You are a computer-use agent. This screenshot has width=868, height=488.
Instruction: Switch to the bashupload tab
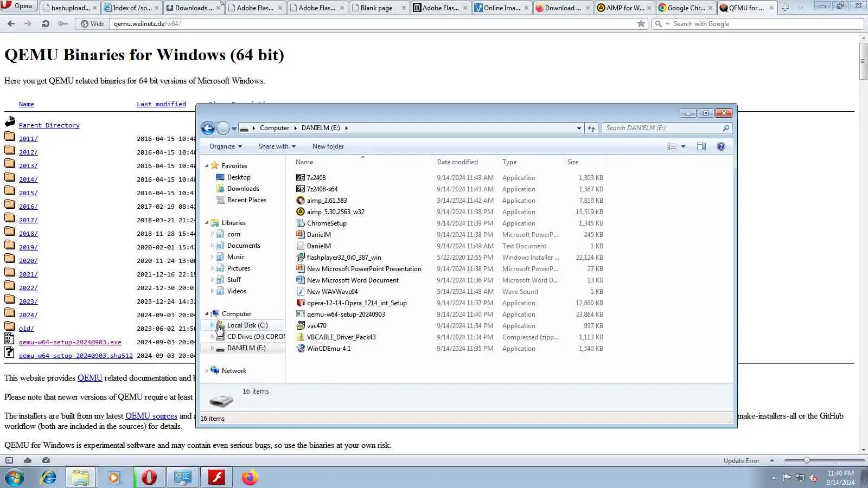click(x=70, y=8)
